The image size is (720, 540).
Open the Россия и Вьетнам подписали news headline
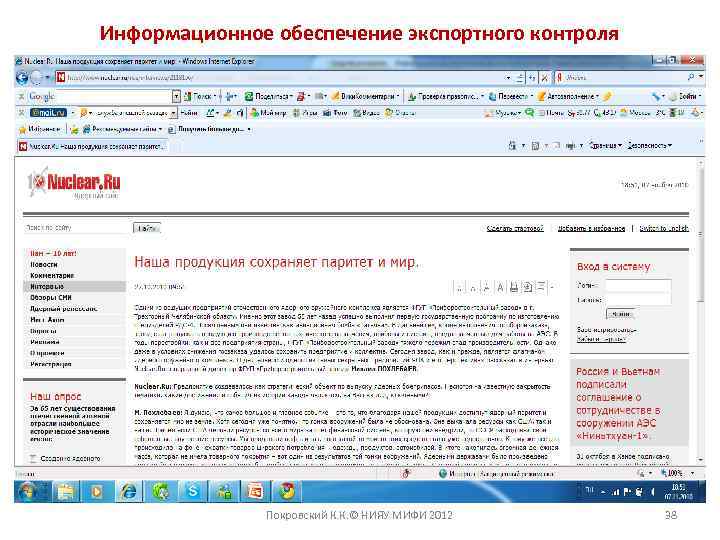pos(618,404)
